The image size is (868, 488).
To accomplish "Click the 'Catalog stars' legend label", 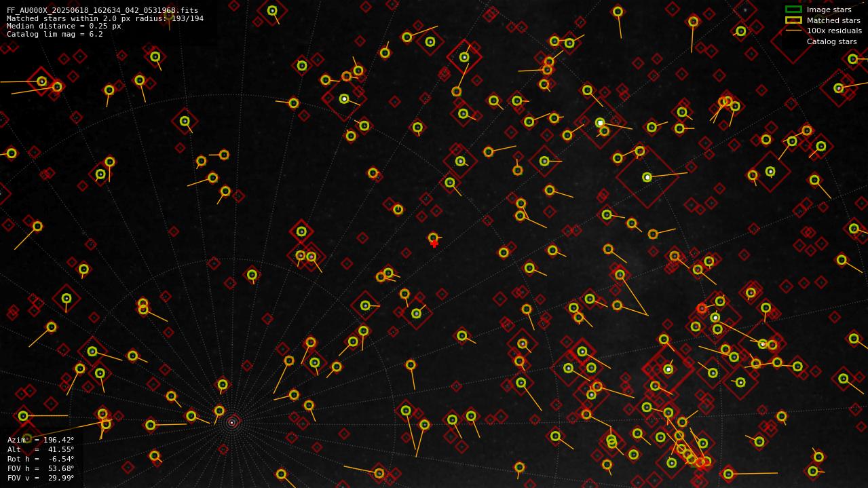I will tap(831, 41).
